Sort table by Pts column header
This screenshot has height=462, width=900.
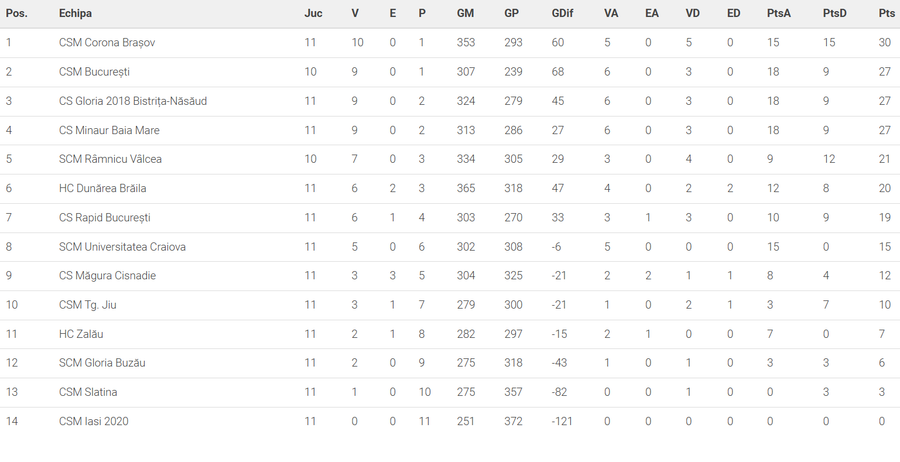886,13
